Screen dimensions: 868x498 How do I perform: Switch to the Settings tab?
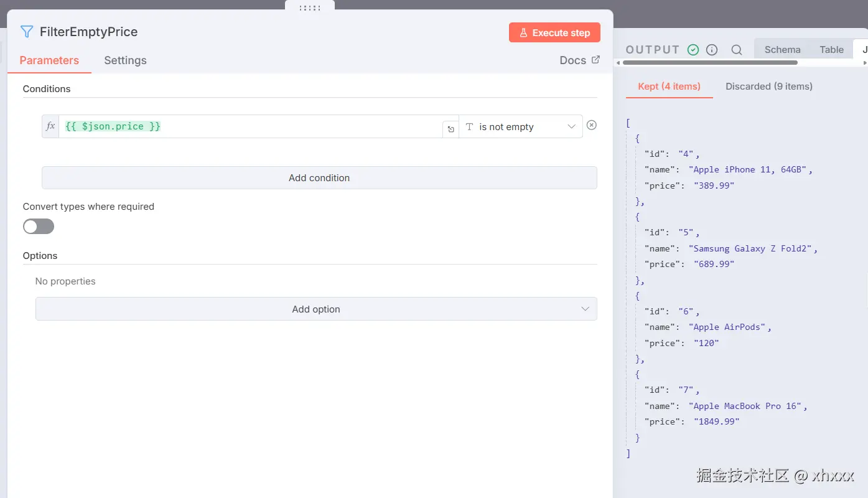click(x=125, y=60)
